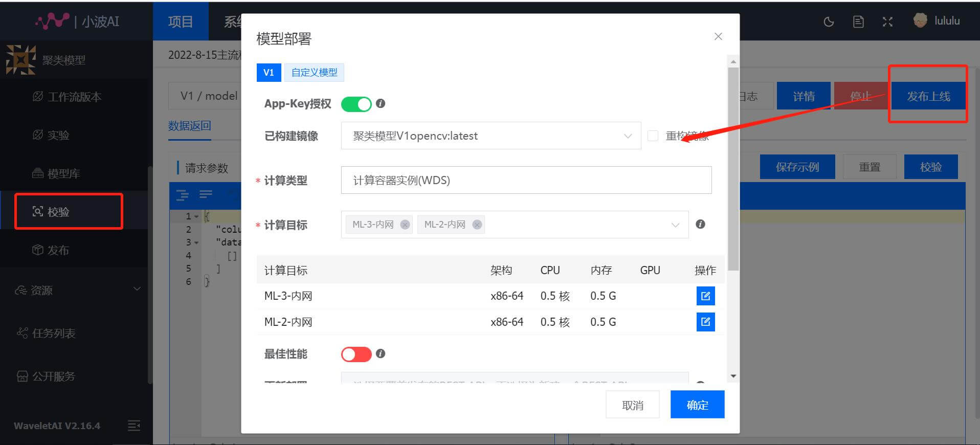
Task: Click dialog scrollbar down arrow
Action: click(x=733, y=376)
